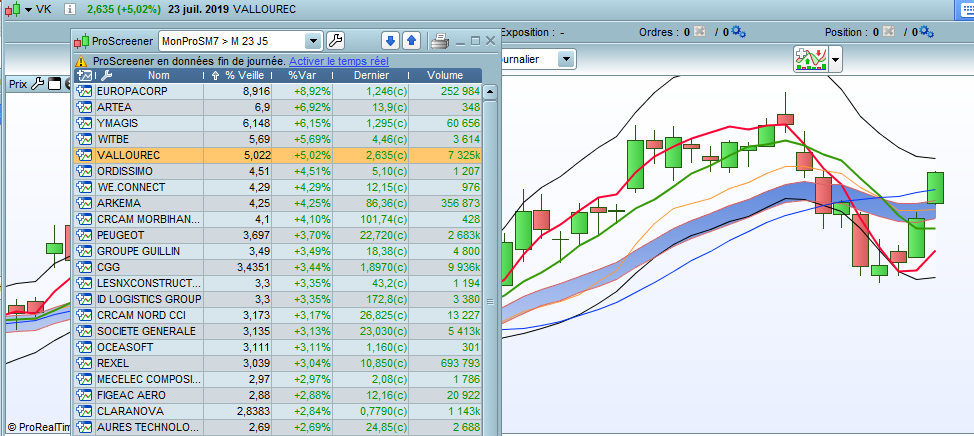Click the window icon beside Prix wrench
The height and width of the screenshot is (436, 974).
coord(54,84)
